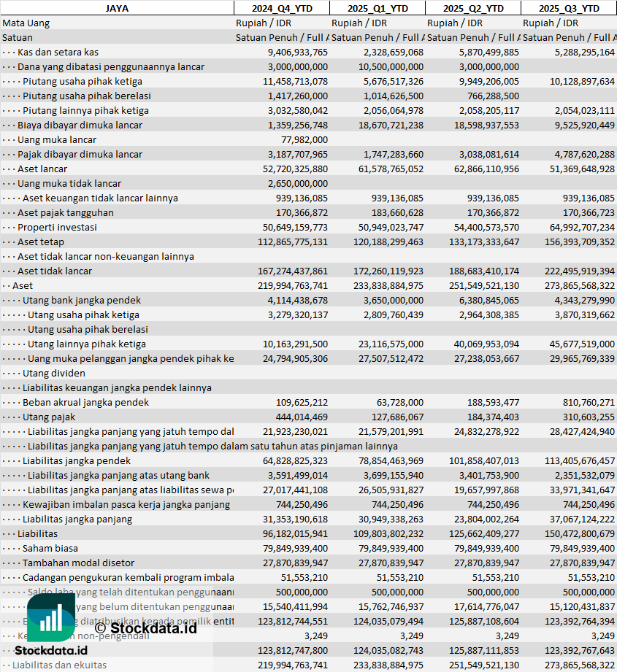Click Uang muka tidak lancar value 2,650,000,000
Image resolution: width=617 pixels, height=672 pixels.
(298, 183)
